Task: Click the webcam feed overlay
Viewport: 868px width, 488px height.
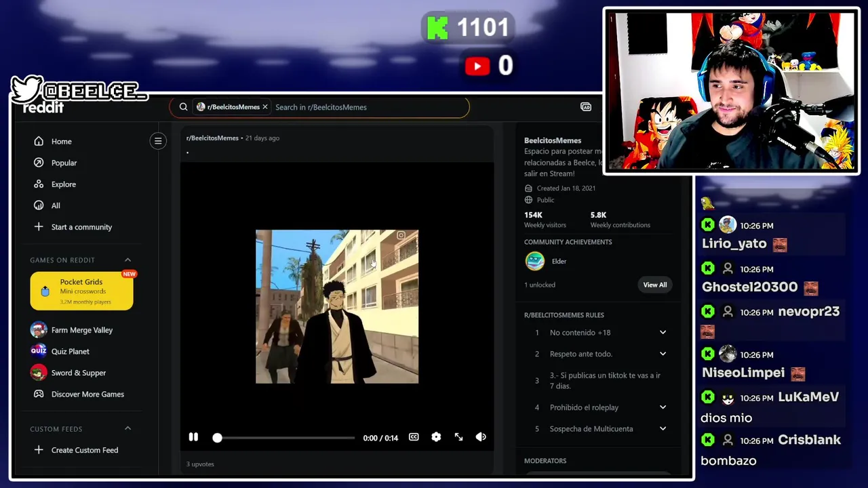Action: click(731, 91)
